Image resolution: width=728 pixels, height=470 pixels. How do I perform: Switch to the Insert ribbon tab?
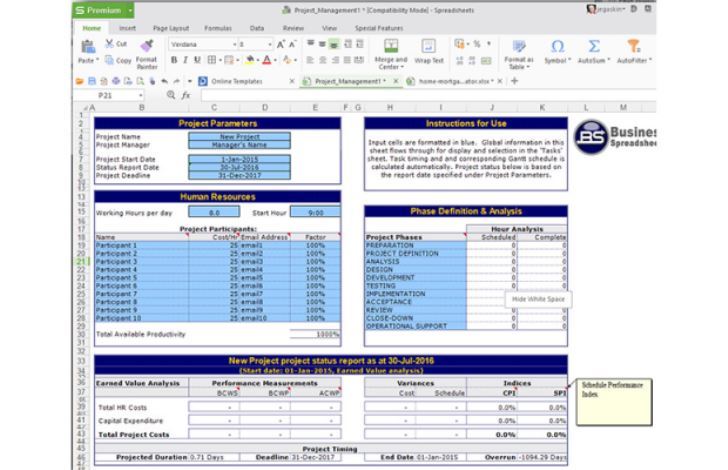click(127, 28)
